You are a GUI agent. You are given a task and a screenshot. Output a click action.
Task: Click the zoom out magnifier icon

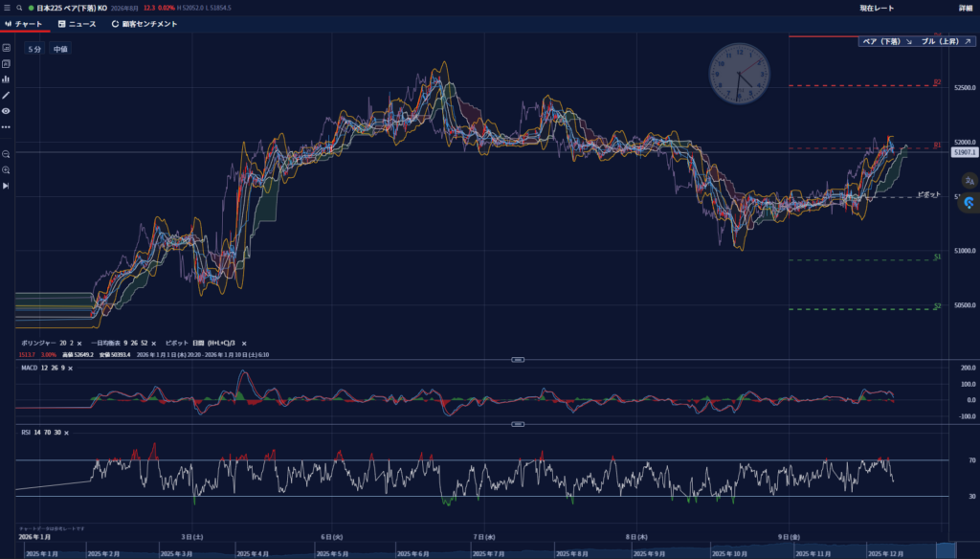6,154
